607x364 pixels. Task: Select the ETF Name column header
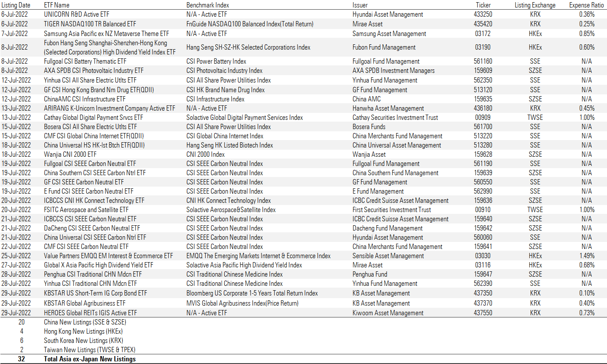pyautogui.click(x=57, y=5)
